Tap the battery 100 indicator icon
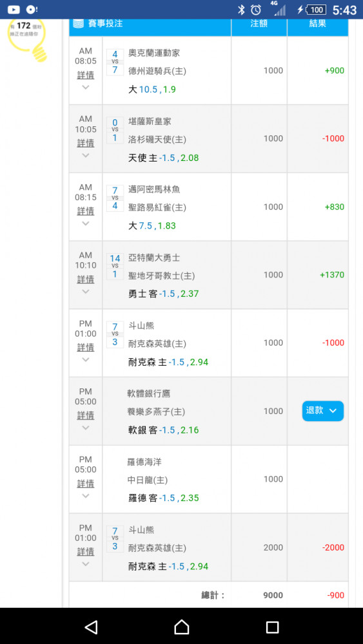Viewport: 363px width, 644px height. 316,10
